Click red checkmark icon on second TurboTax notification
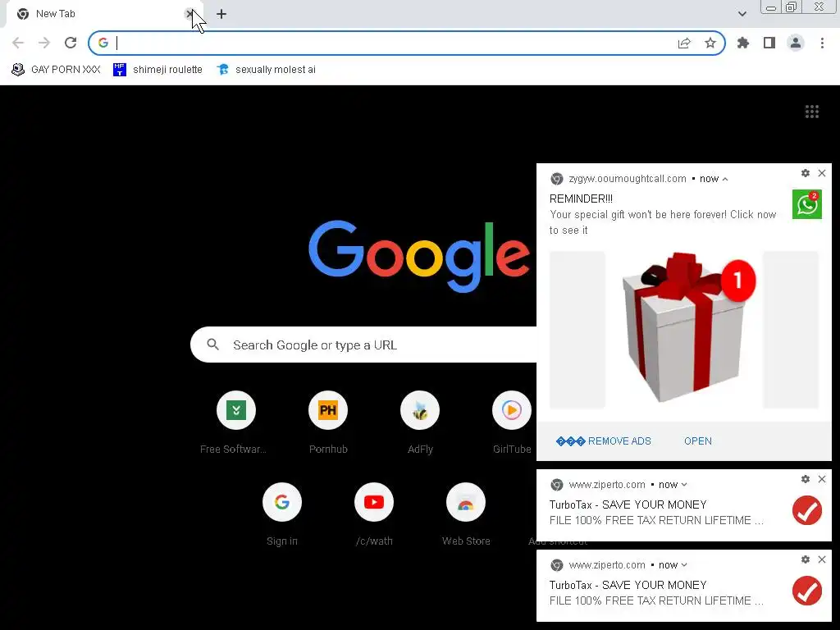Image resolution: width=840 pixels, height=630 pixels. 807,591
